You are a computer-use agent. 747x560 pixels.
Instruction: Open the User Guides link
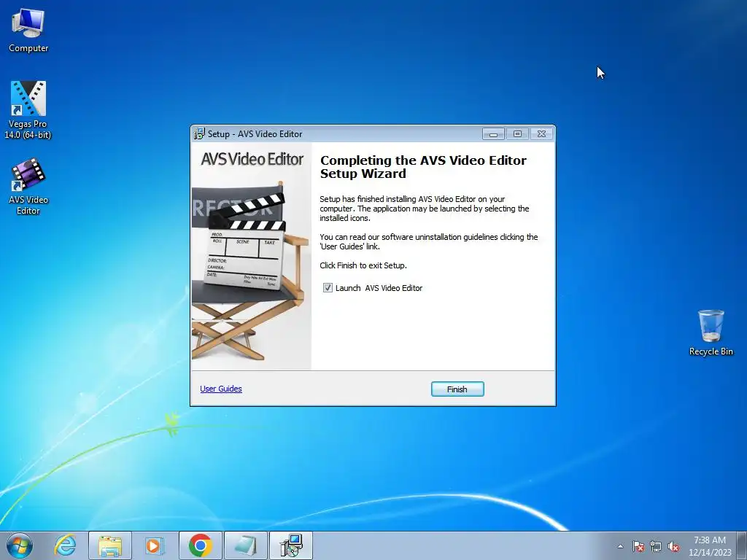tap(221, 389)
